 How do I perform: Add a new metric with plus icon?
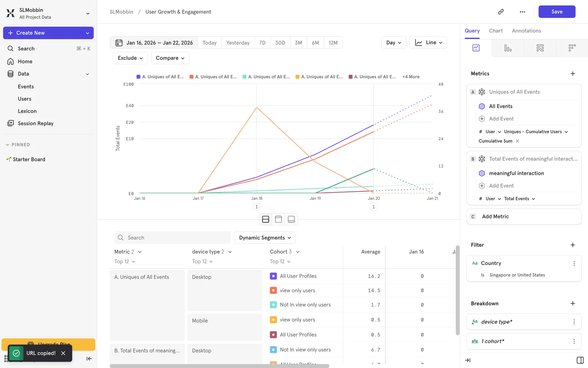point(573,74)
